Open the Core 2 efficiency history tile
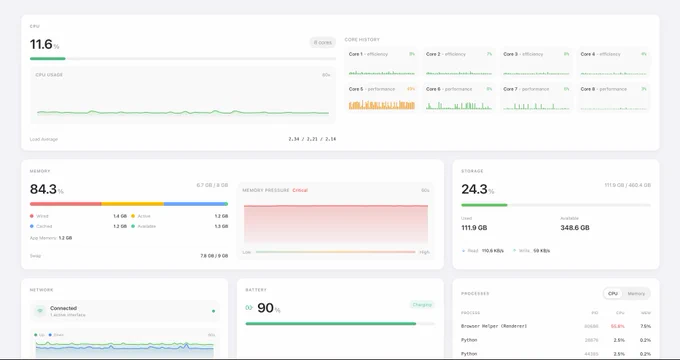 pyautogui.click(x=459, y=63)
